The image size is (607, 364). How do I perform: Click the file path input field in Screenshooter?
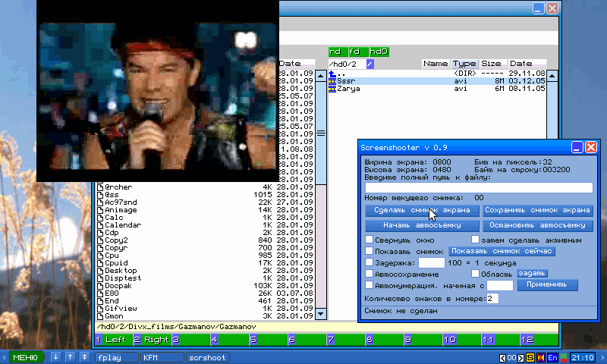pyautogui.click(x=478, y=187)
